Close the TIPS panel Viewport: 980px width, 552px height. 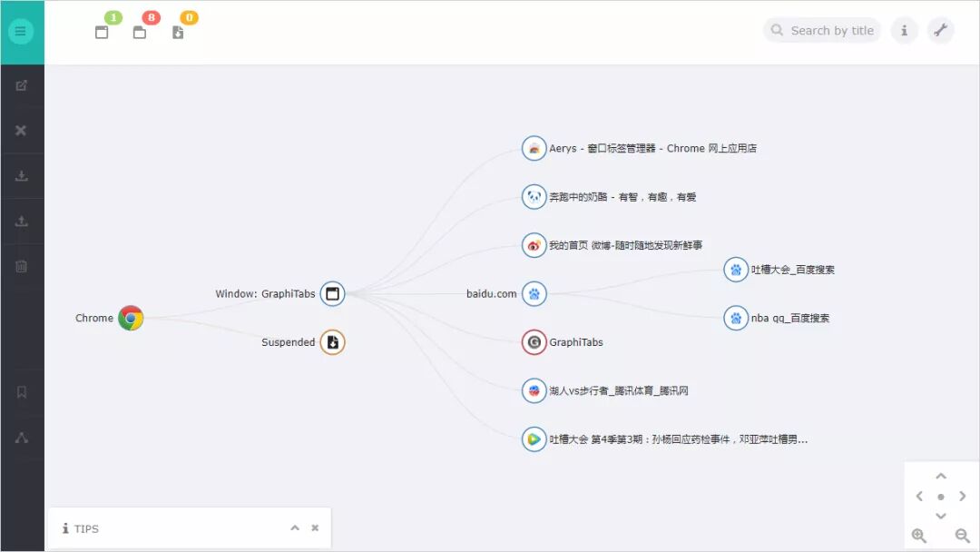pos(315,527)
